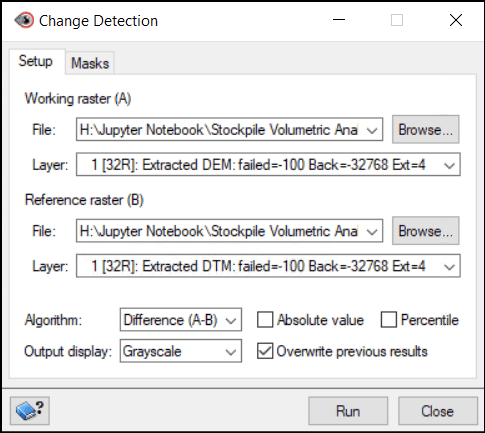Screen dimensions: 485x433
Task: Open the Output display Grayscale dropdown
Action: tap(181, 351)
